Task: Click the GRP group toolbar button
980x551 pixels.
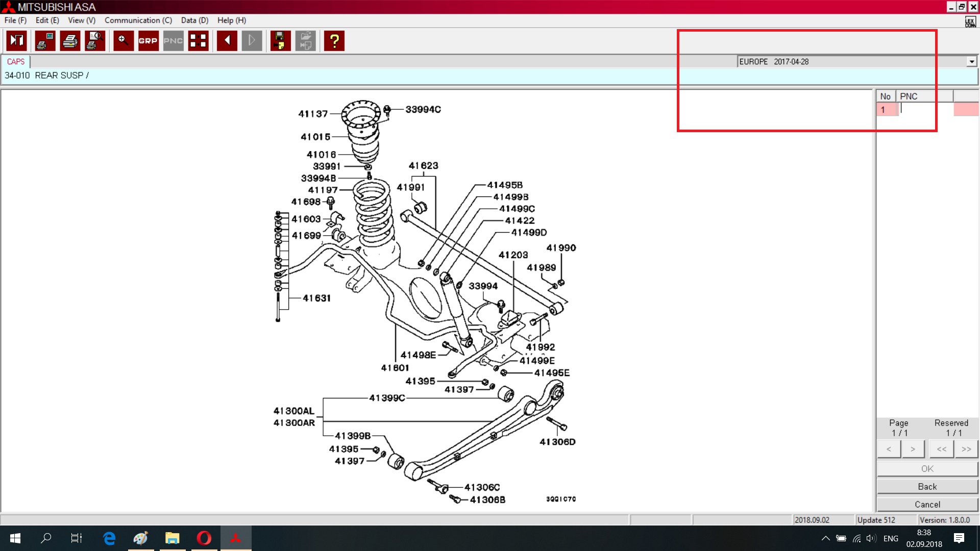Action: 148,41
